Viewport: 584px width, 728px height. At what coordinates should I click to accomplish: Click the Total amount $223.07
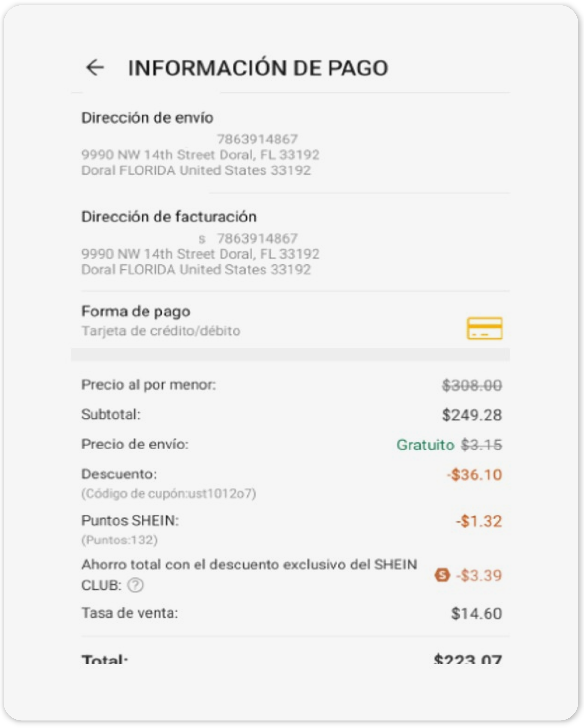pyautogui.click(x=468, y=659)
